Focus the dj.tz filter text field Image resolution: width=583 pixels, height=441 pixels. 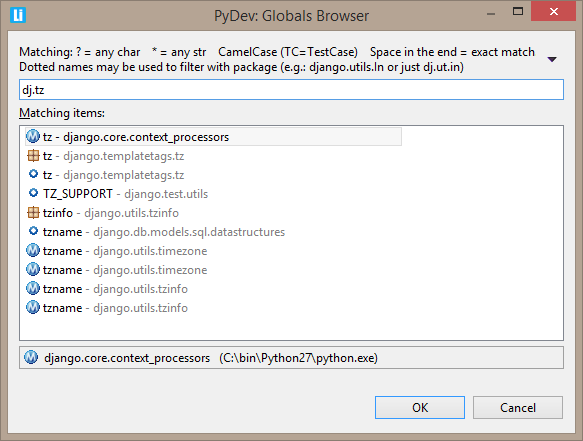[x=291, y=90]
